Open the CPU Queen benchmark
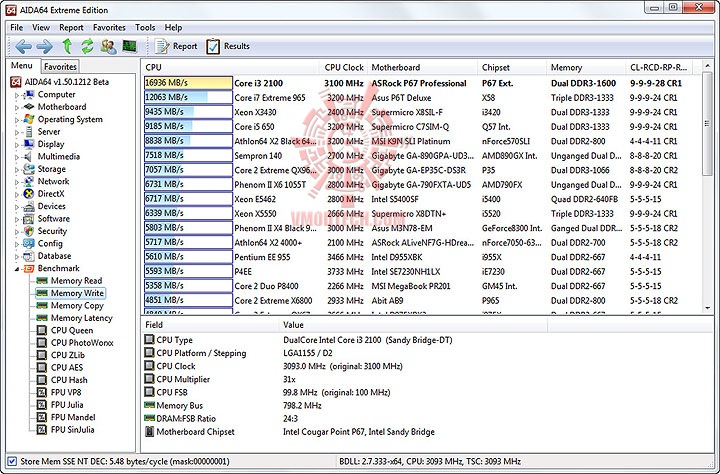This screenshot has width=720, height=474. pos(72,330)
